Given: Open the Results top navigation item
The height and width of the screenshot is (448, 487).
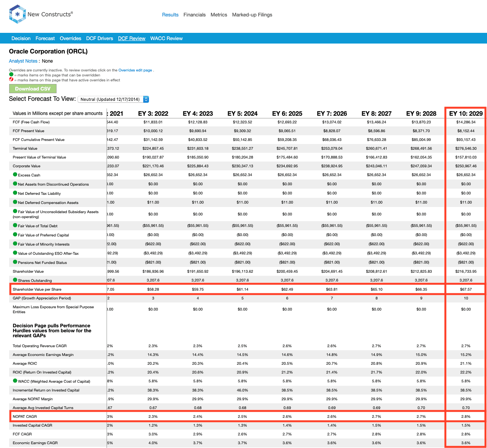Looking at the screenshot, I should tap(170, 15).
